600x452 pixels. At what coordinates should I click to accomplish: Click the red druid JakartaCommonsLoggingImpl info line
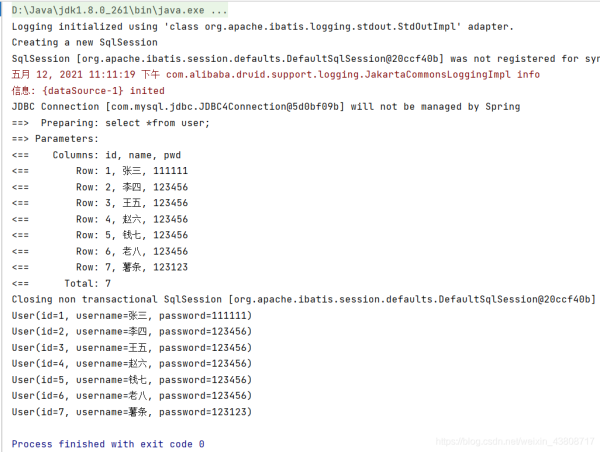[275, 74]
